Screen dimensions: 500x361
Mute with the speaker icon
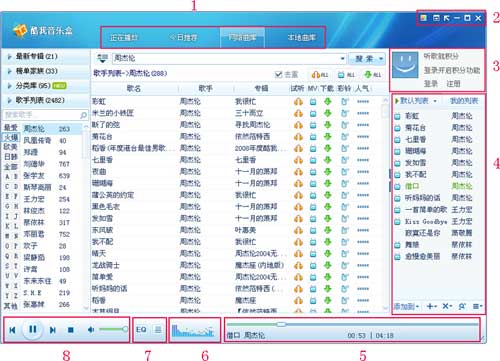[91, 330]
